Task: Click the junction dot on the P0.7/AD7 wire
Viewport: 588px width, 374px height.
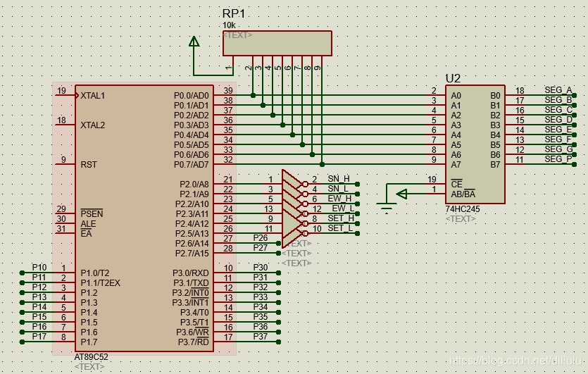Action: [x=322, y=164]
